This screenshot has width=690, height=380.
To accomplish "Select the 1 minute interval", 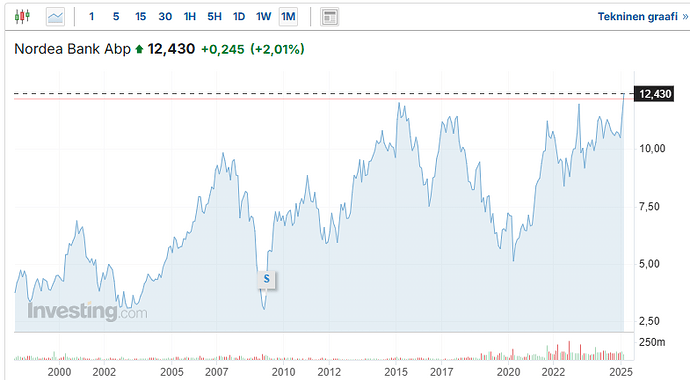I will [x=92, y=17].
